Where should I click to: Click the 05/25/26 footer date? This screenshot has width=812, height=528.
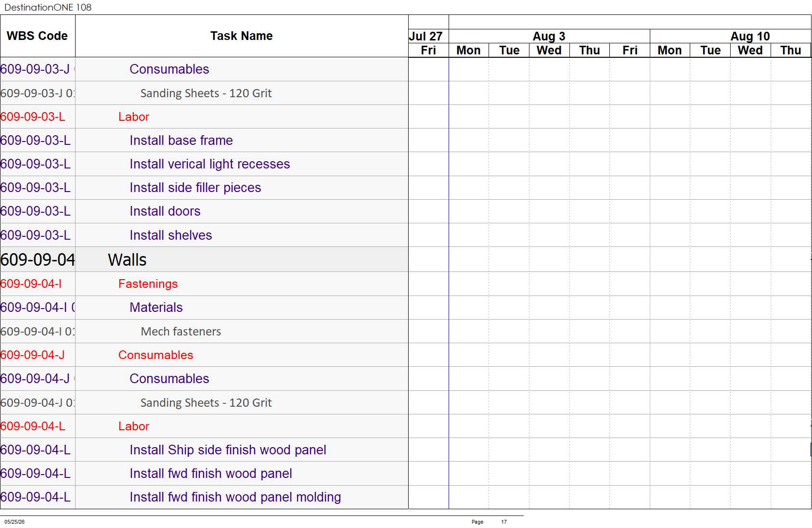[x=14, y=522]
